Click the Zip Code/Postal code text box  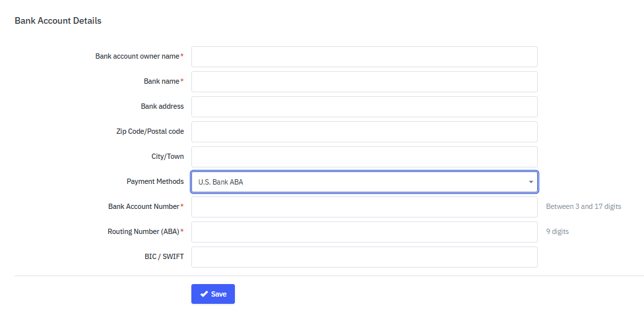(x=364, y=132)
